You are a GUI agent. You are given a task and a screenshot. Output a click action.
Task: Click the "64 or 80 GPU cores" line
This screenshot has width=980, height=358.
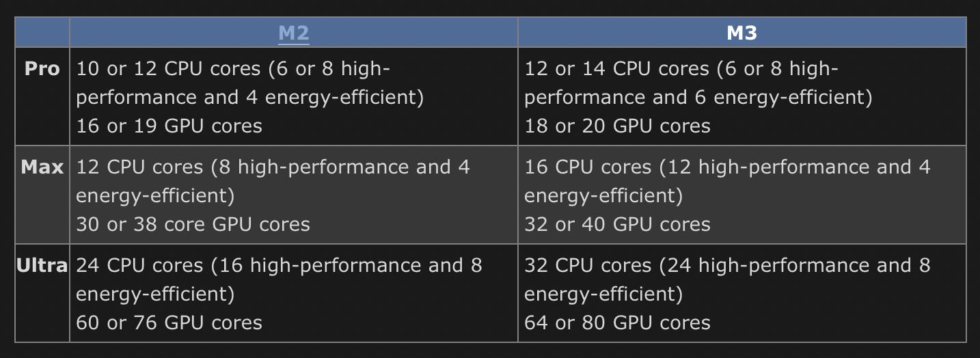(617, 323)
